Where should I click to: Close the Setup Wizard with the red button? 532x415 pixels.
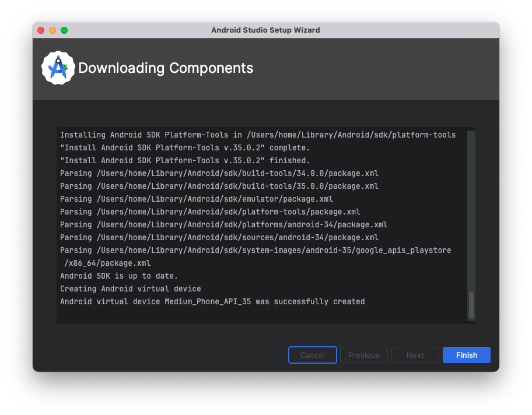pyautogui.click(x=41, y=30)
